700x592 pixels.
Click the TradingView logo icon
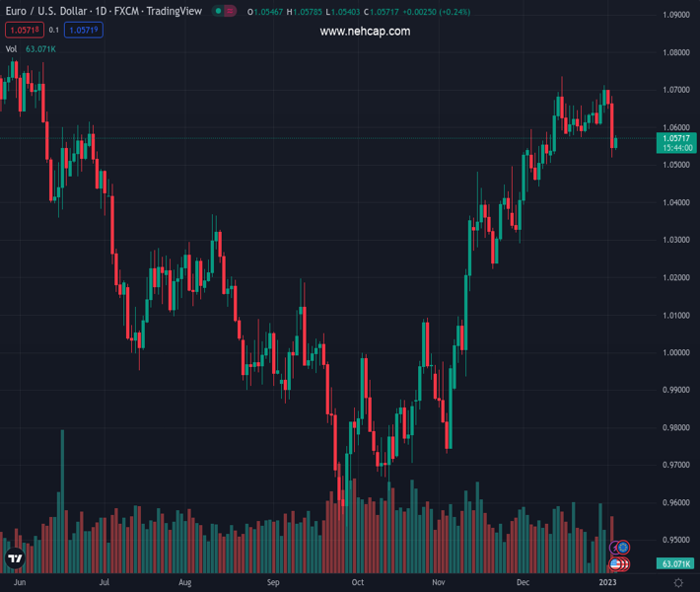click(x=15, y=559)
